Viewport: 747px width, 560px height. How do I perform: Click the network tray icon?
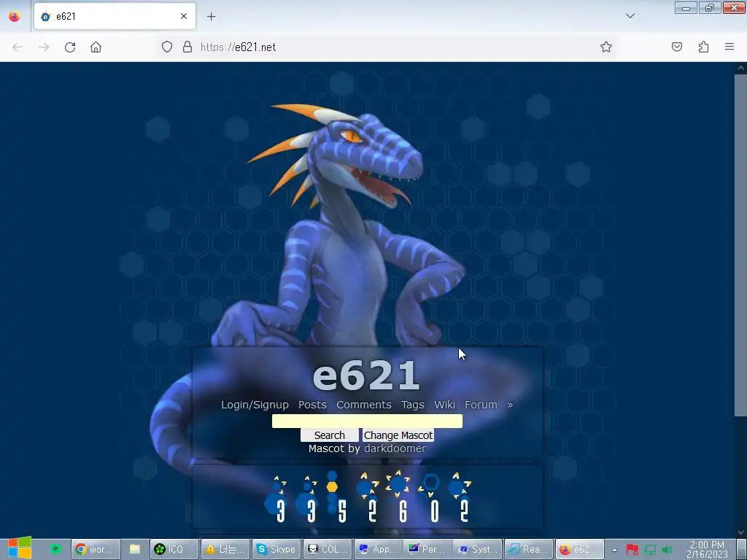650,550
